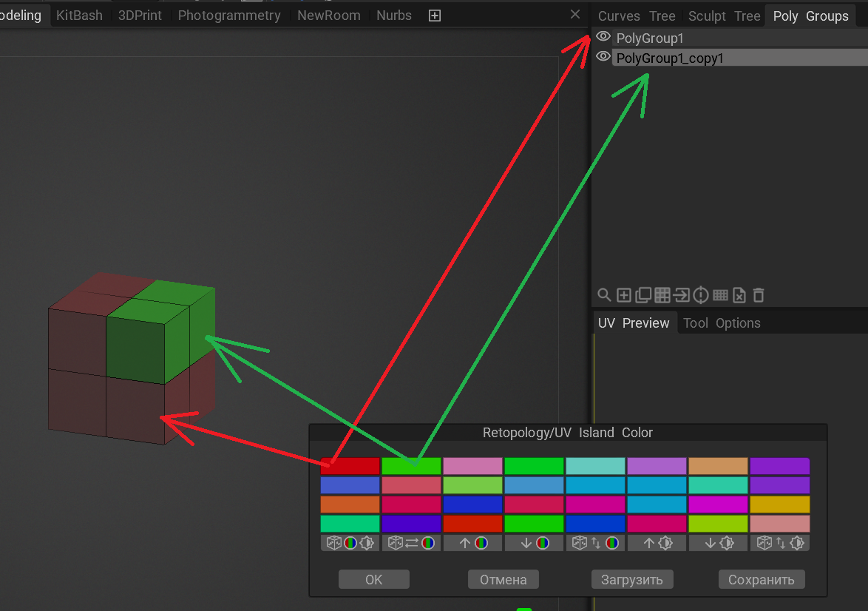Click the Сохранить button
This screenshot has height=611, width=868.
pyautogui.click(x=762, y=579)
